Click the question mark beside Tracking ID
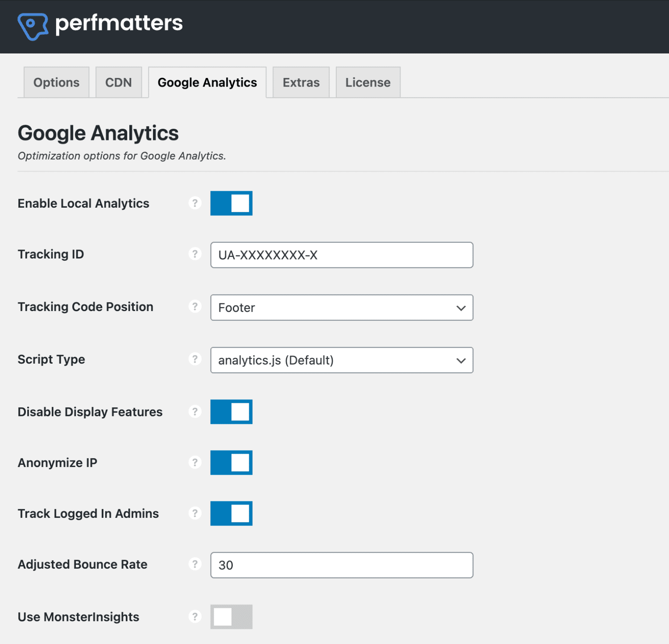This screenshot has height=644, width=669. click(x=195, y=254)
